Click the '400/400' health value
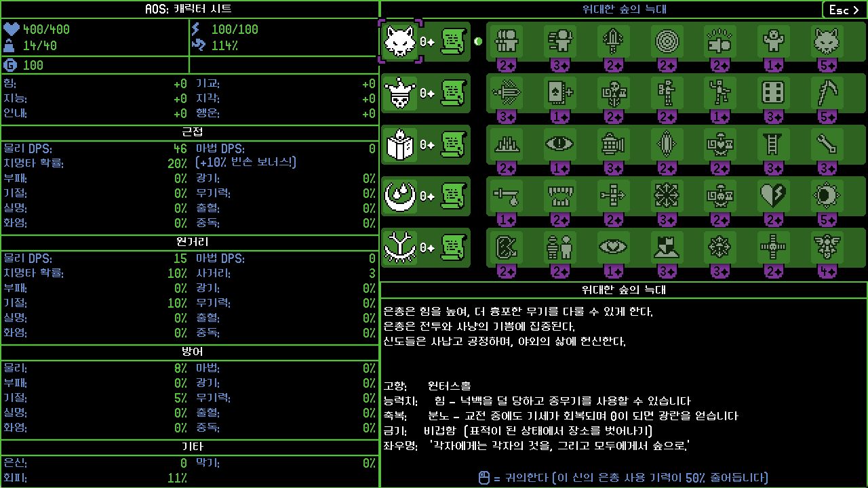The width and height of the screenshot is (868, 488). [47, 30]
